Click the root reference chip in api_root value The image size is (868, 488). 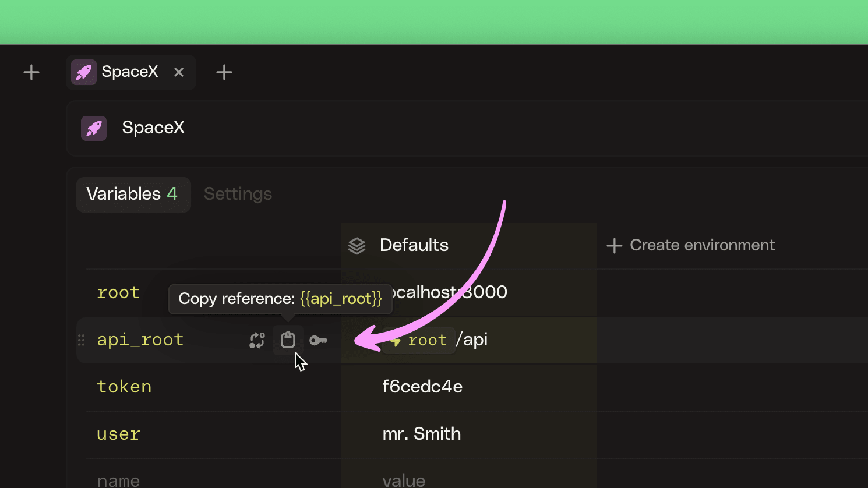tap(418, 340)
